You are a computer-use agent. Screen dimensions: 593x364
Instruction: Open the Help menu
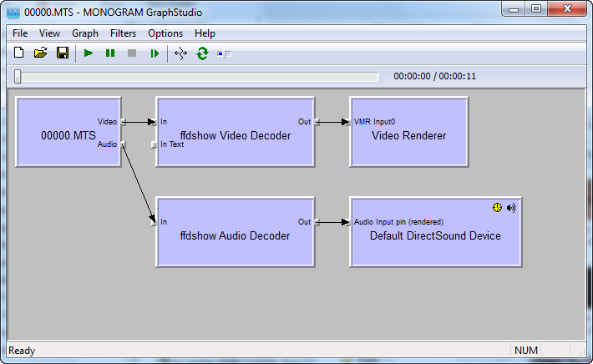coord(205,33)
